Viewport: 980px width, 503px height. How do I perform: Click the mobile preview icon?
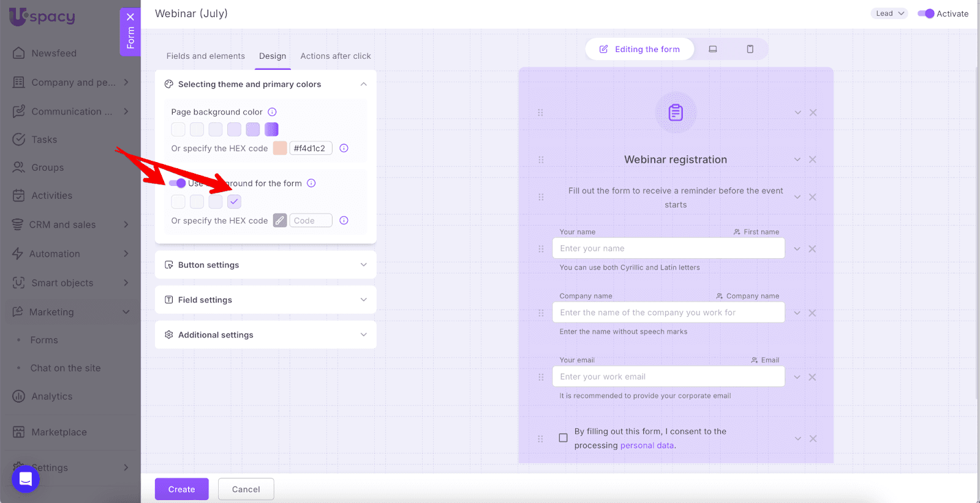point(750,49)
